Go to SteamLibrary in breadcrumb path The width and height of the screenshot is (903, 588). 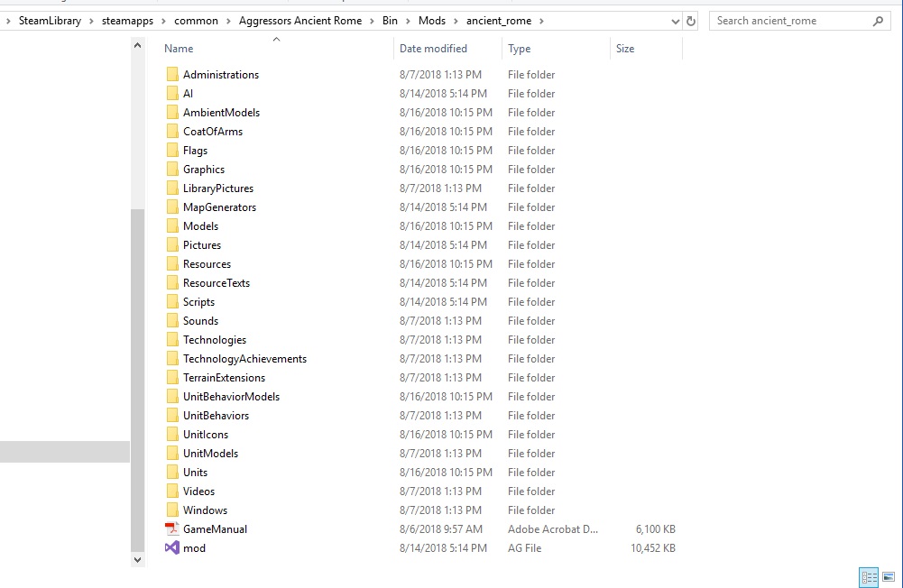click(x=50, y=21)
